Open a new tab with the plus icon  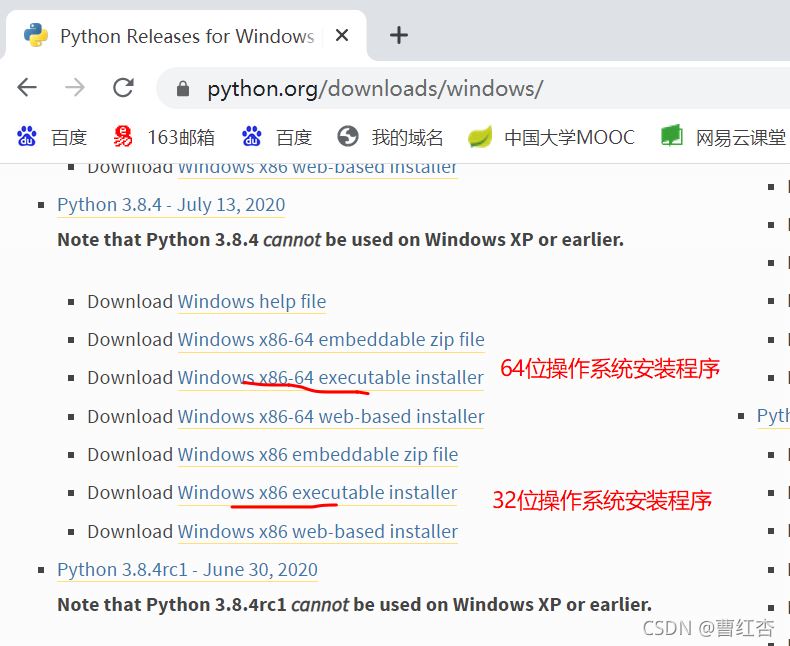[399, 35]
